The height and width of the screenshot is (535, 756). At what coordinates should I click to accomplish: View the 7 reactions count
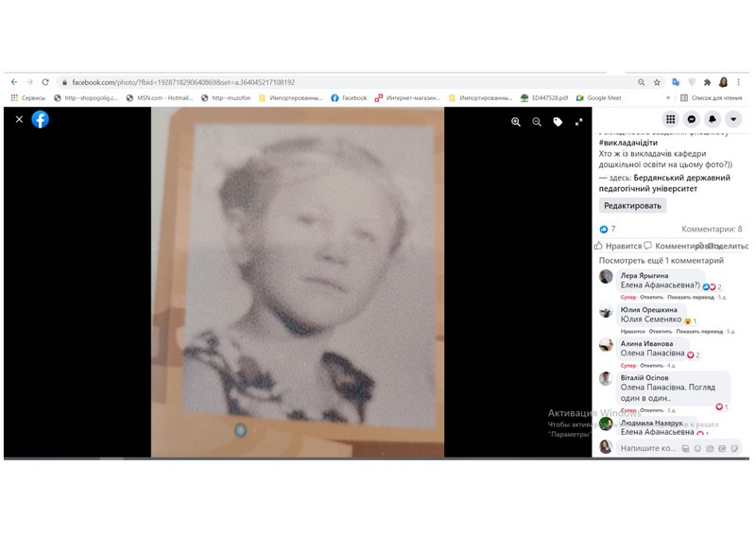click(x=608, y=229)
